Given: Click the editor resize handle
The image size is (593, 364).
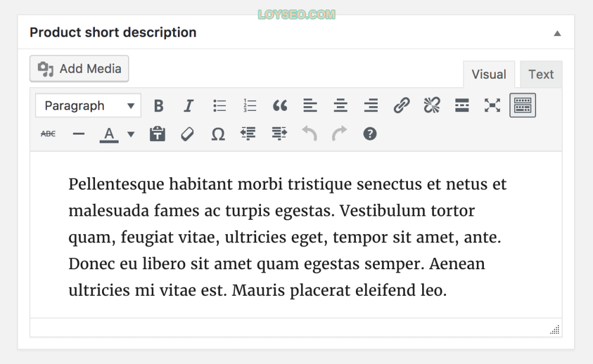Looking at the screenshot, I should tap(555, 330).
